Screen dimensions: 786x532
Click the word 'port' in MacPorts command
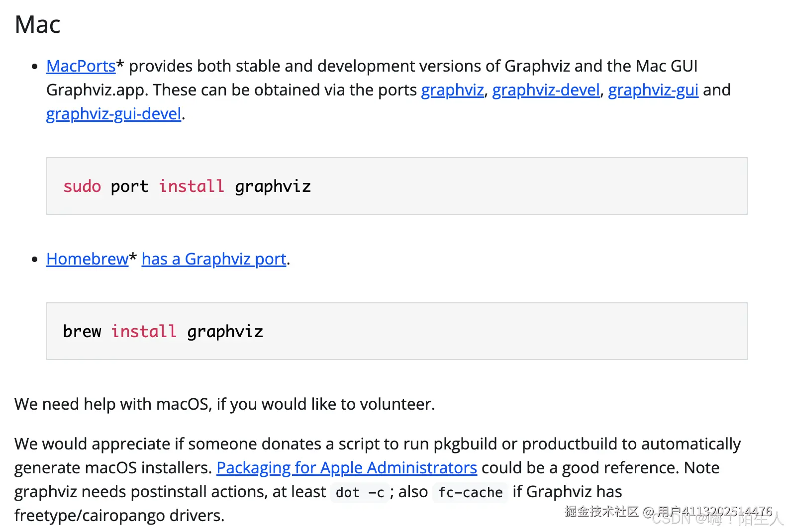[129, 186]
